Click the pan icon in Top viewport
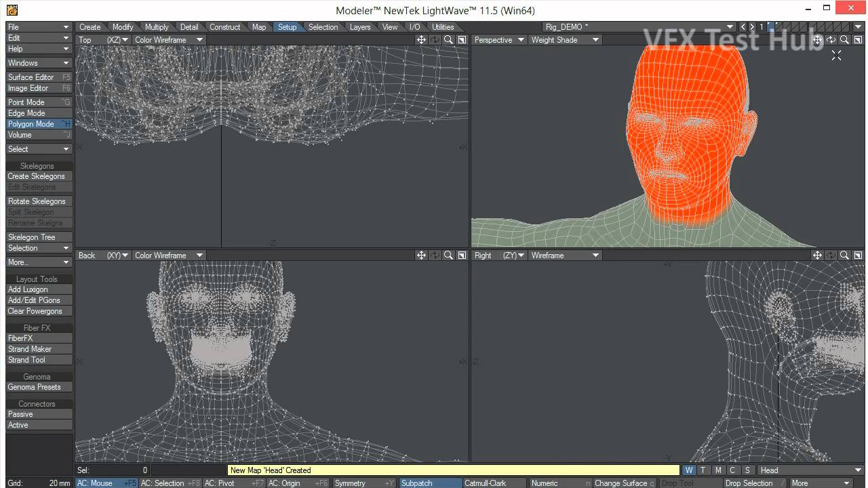The width and height of the screenshot is (868, 488). pos(421,40)
